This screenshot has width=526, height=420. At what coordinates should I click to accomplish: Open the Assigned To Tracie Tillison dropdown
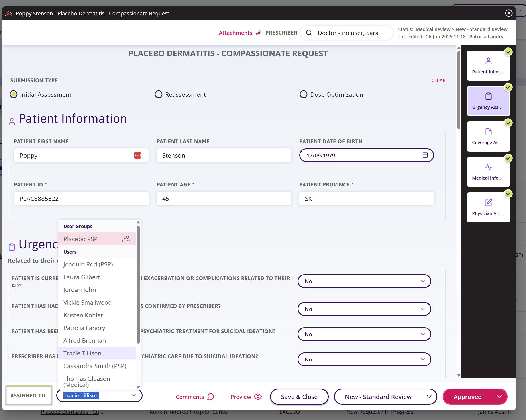99,395
